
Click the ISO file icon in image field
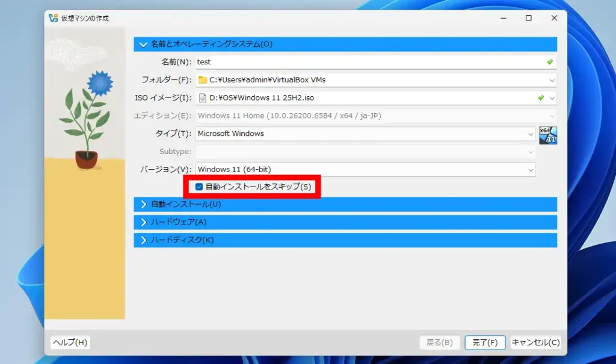203,97
